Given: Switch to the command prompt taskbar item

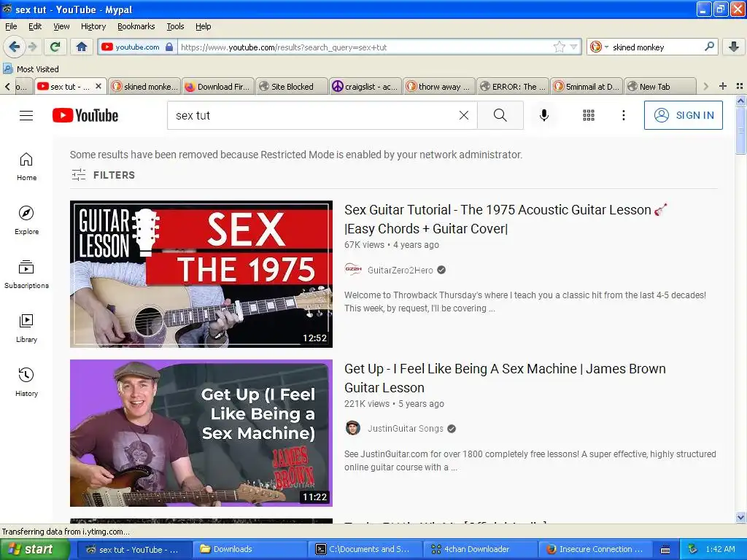Looking at the screenshot, I should pyautogui.click(x=365, y=550).
